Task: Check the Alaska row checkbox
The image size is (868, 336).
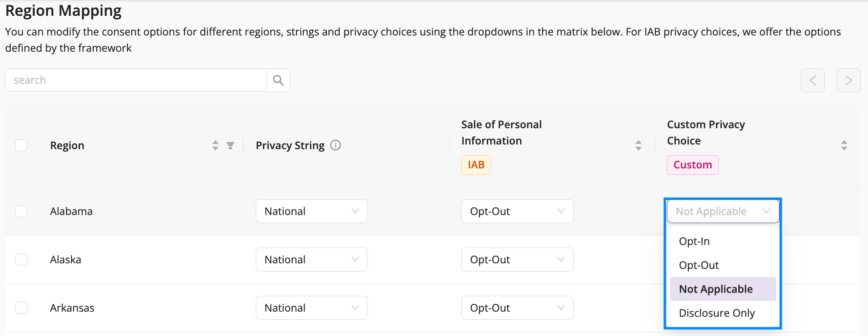Action: pos(21,259)
